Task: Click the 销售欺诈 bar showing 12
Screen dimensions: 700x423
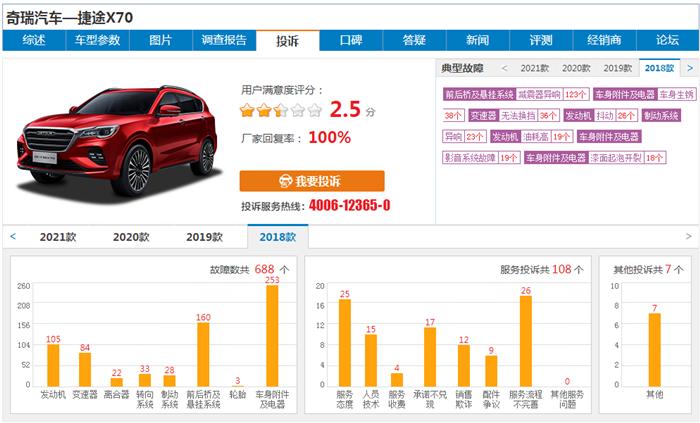Action: [x=464, y=365]
